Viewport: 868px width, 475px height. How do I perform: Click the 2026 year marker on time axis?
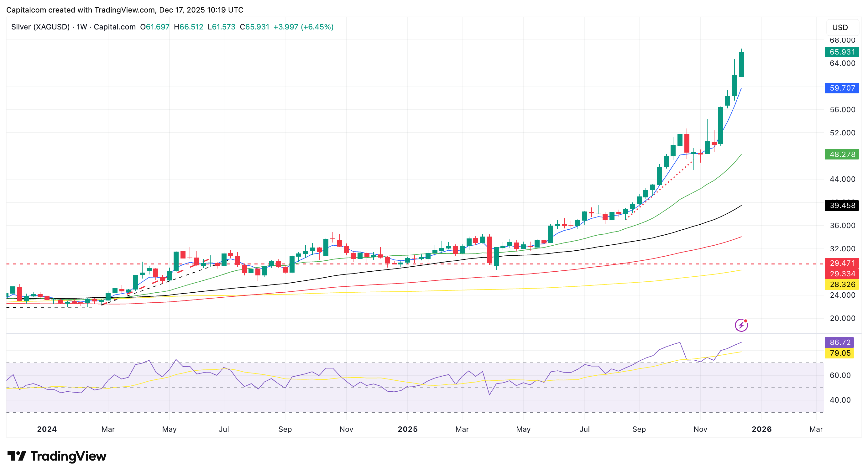(761, 429)
